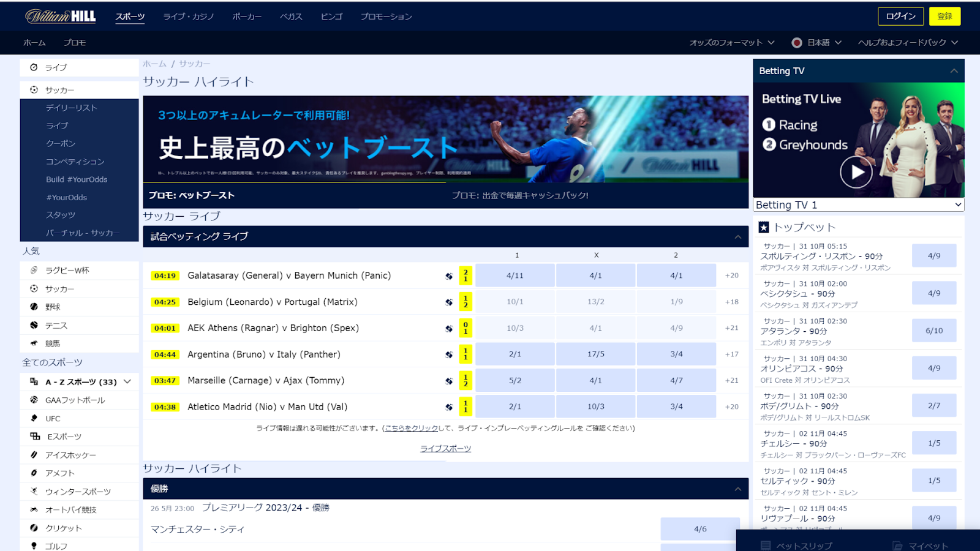The width and height of the screenshot is (980, 551).
Task: Click the soccer ball icon beside サッカー header
Action: coord(34,90)
